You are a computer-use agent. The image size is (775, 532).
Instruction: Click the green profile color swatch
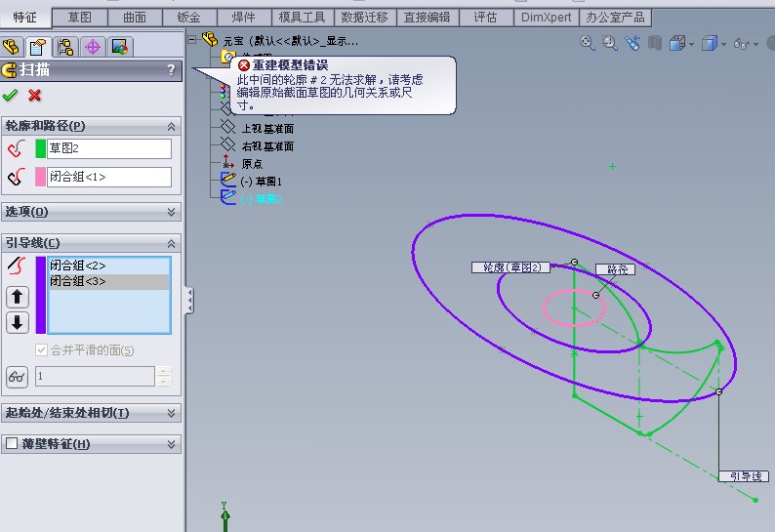coord(41,148)
